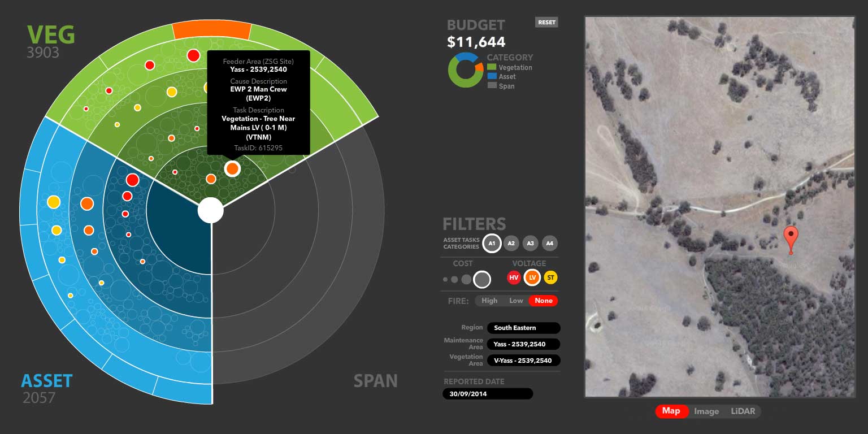Switch to the LiDAR view tab
The height and width of the screenshot is (434, 868).
tap(743, 411)
